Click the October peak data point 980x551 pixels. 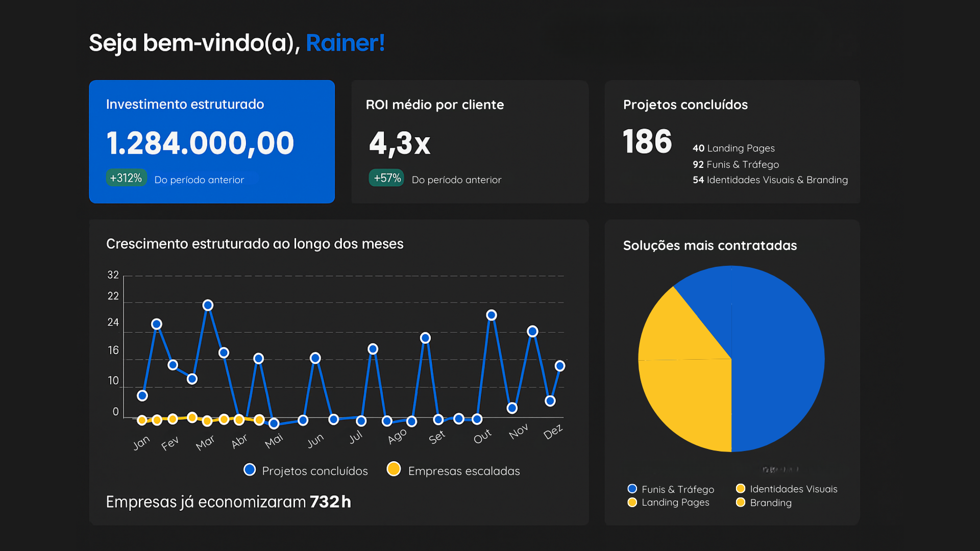(x=492, y=315)
